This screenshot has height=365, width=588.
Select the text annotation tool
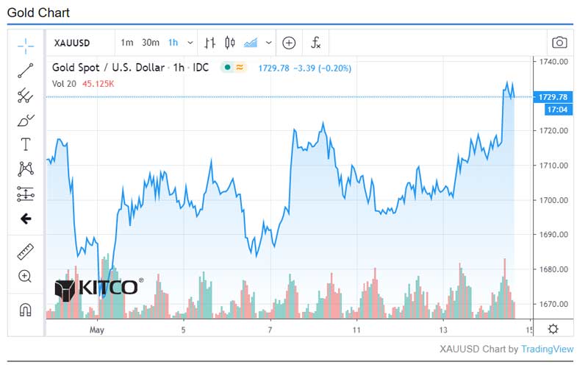coord(26,144)
